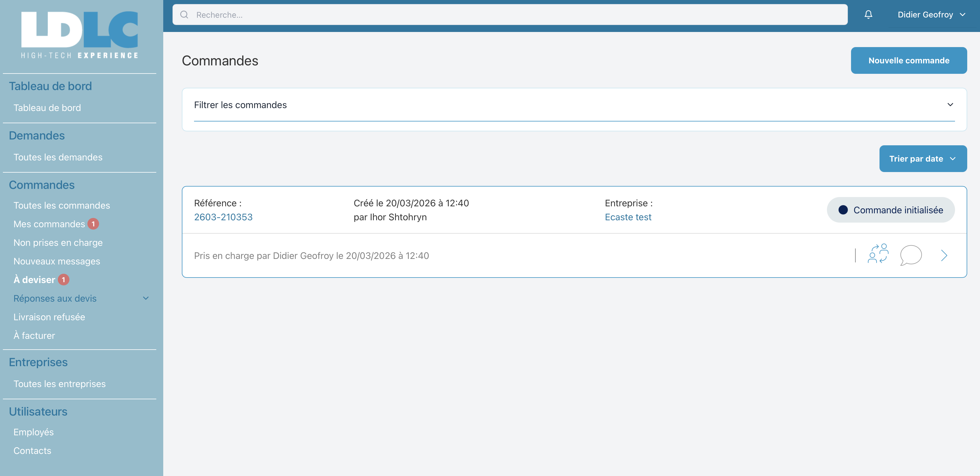Expand Réponses aux devis submenu

click(81, 298)
